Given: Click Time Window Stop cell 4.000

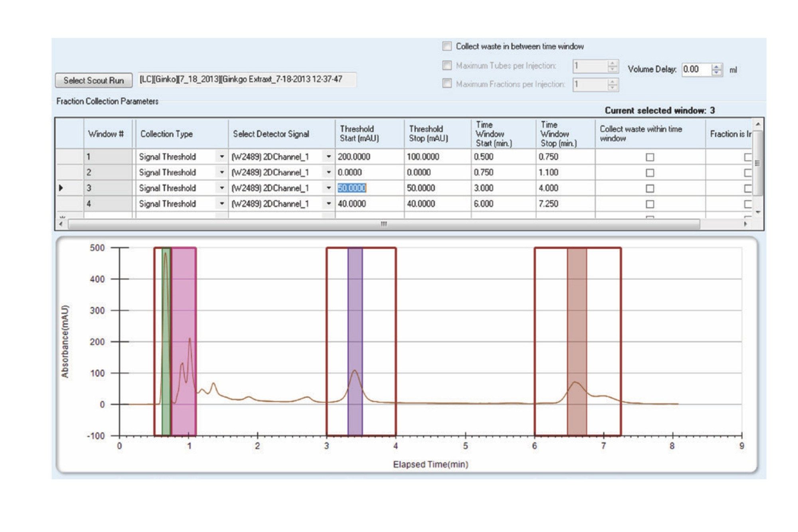Looking at the screenshot, I should coord(565,188).
